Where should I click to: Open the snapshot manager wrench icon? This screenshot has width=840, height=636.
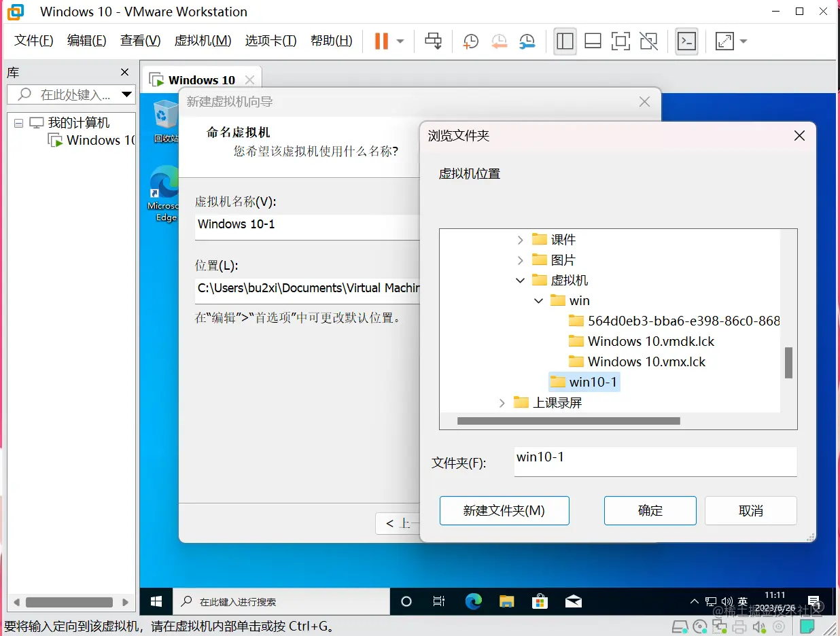point(527,41)
